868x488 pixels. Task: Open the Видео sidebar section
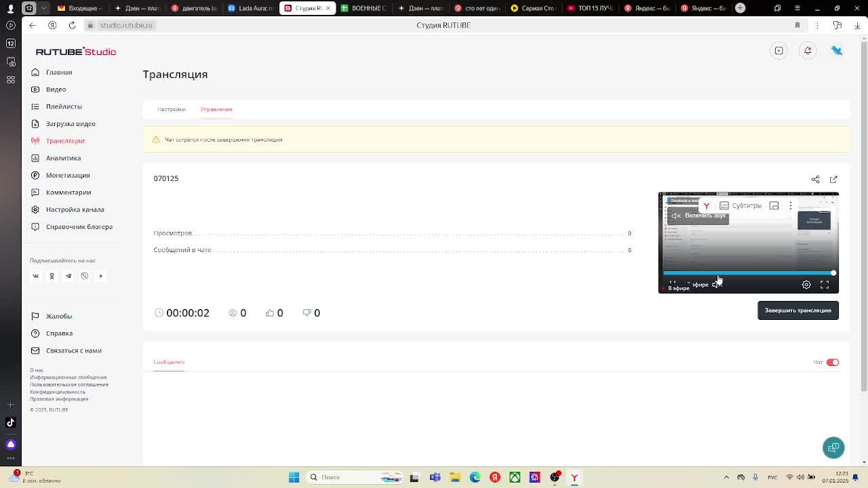click(56, 89)
